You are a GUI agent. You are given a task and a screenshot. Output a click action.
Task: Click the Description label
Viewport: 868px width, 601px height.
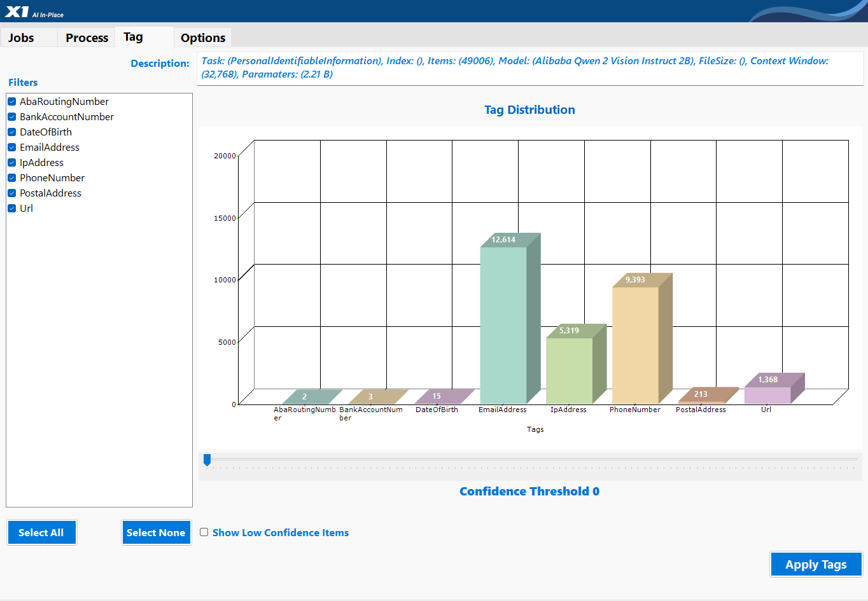pos(160,64)
